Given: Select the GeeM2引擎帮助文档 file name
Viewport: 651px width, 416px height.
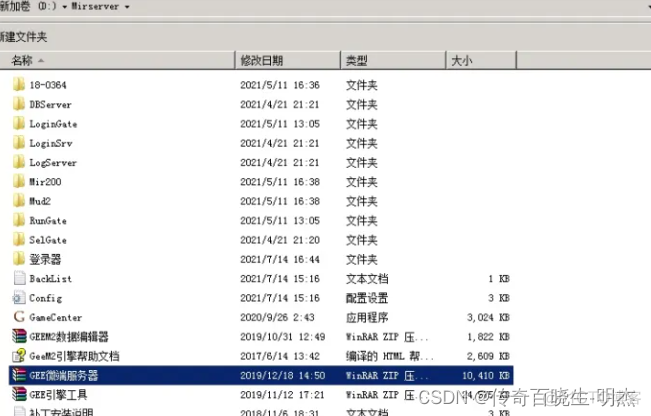Looking at the screenshot, I should pyautogui.click(x=74, y=356).
